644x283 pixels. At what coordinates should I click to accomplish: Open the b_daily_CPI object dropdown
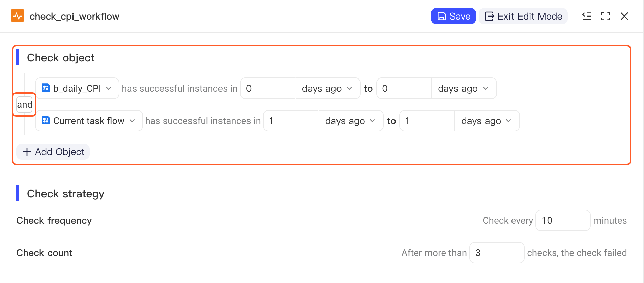coord(77,88)
